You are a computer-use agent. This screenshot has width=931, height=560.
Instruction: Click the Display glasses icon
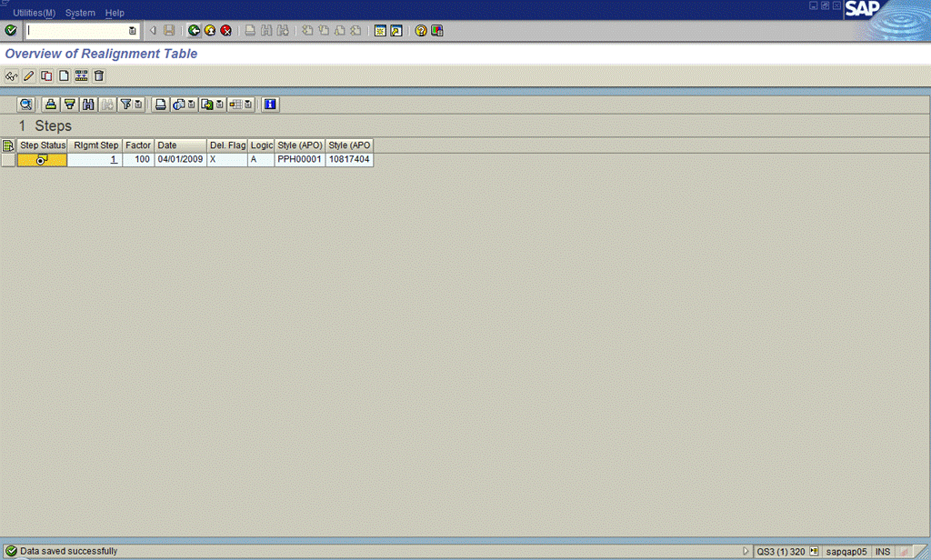click(11, 76)
